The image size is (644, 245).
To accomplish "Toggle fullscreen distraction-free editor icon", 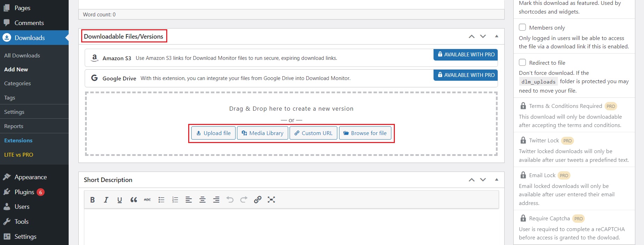I will tap(271, 200).
